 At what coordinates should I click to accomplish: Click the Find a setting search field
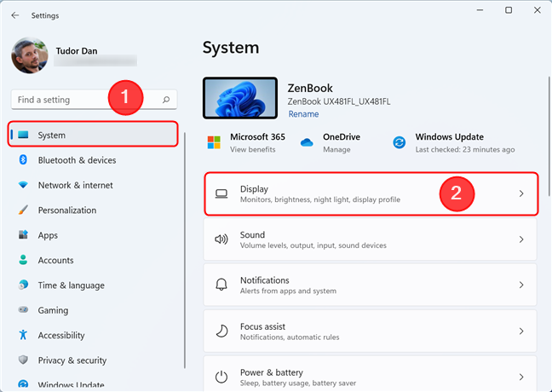(x=94, y=100)
